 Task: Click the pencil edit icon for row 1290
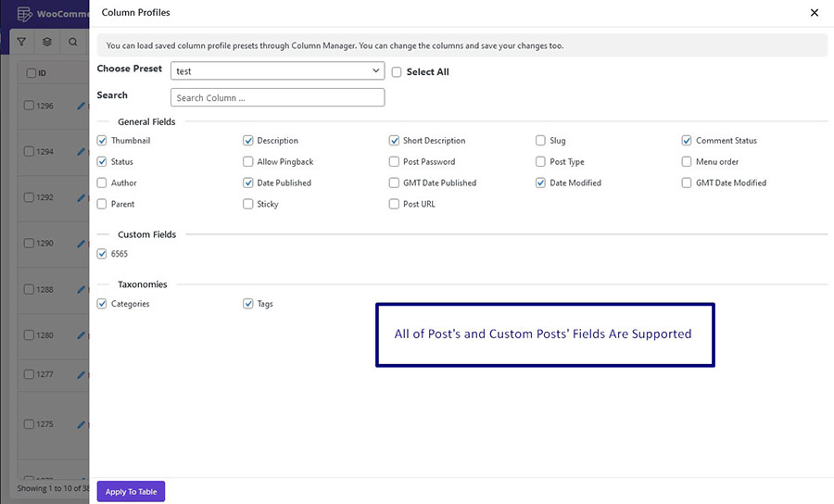(x=81, y=244)
